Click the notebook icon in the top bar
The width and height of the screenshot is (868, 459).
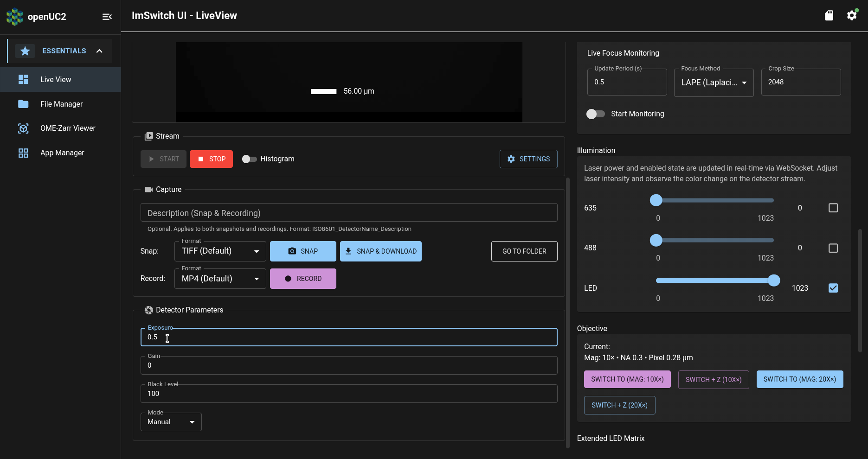point(829,15)
